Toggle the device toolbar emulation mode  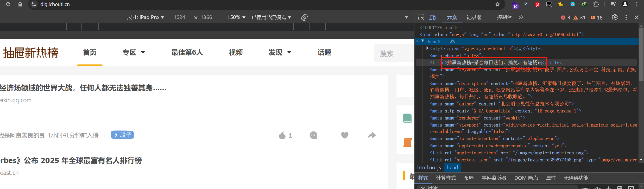432,17
